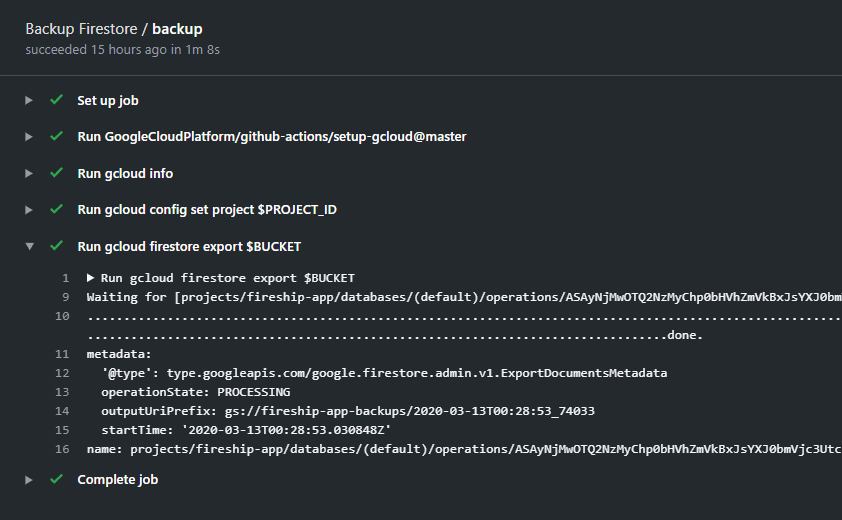Expand the Run gcloud info step

tap(30, 173)
